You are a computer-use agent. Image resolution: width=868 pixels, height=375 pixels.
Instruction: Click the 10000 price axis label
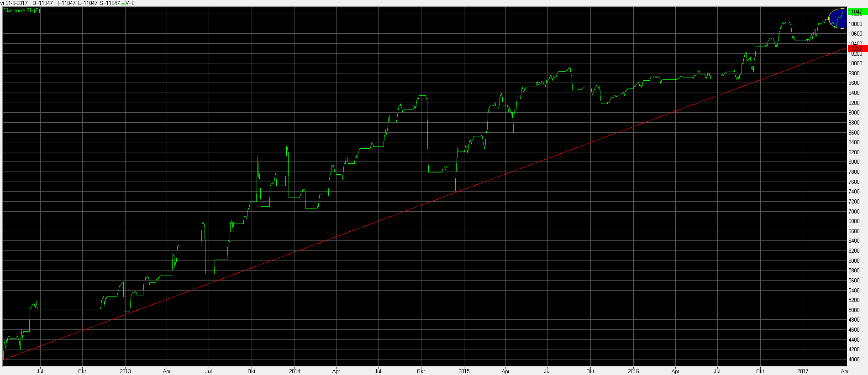[x=855, y=63]
